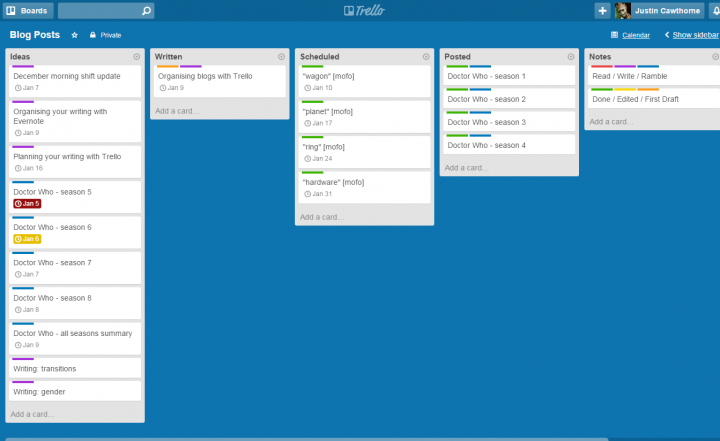
Task: Open the Writing: gender card
Action: [x=75, y=390]
